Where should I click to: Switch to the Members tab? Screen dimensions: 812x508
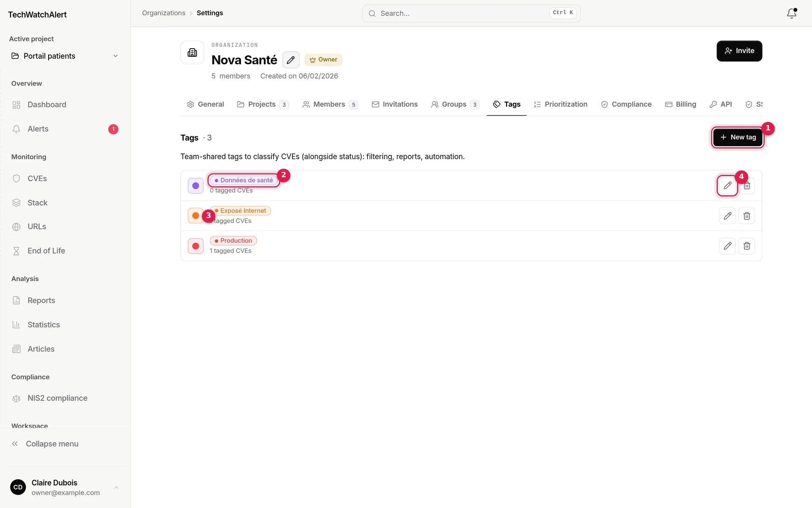coord(330,105)
